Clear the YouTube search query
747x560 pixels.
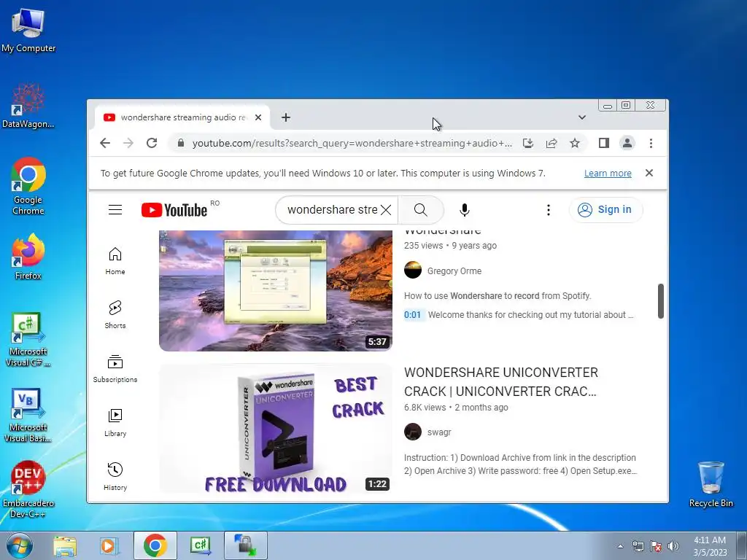coord(387,209)
